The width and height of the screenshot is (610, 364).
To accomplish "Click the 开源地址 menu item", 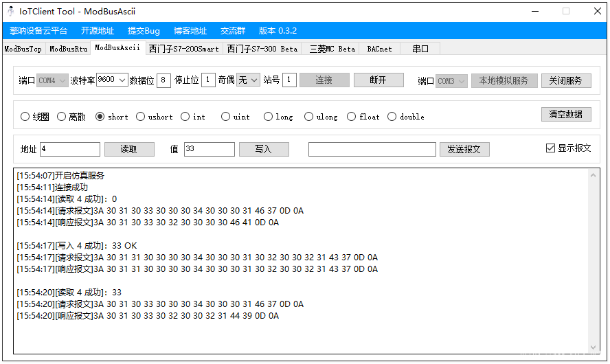I will 98,31.
